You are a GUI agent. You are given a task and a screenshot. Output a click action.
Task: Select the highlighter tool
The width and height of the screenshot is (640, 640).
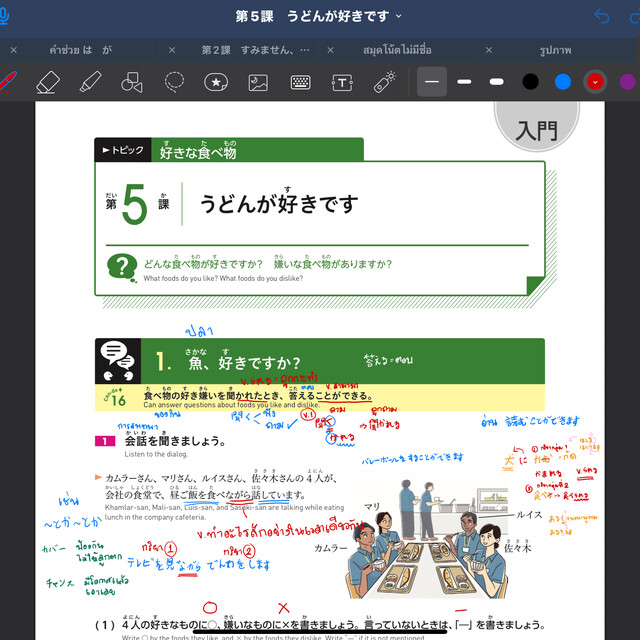pyautogui.click(x=90, y=81)
